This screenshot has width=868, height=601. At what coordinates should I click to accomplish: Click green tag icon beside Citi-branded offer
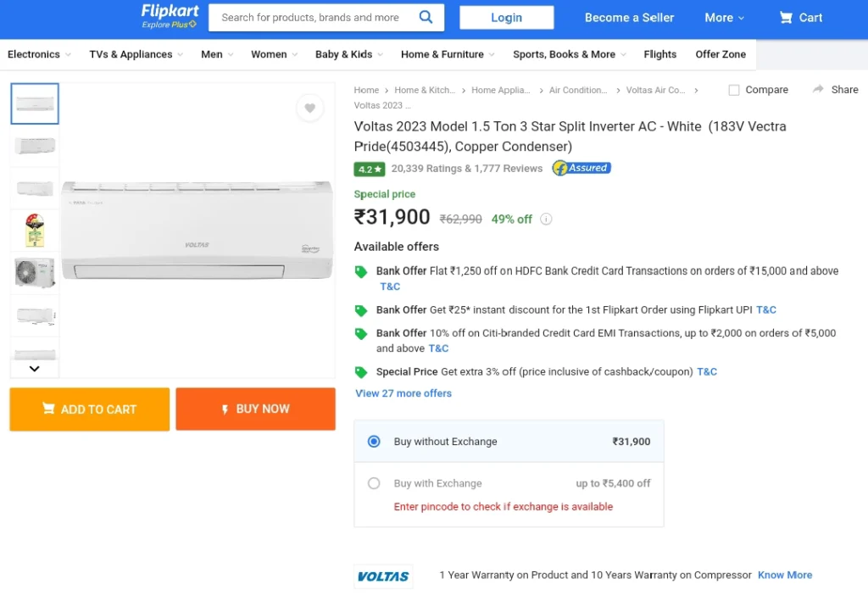click(361, 334)
